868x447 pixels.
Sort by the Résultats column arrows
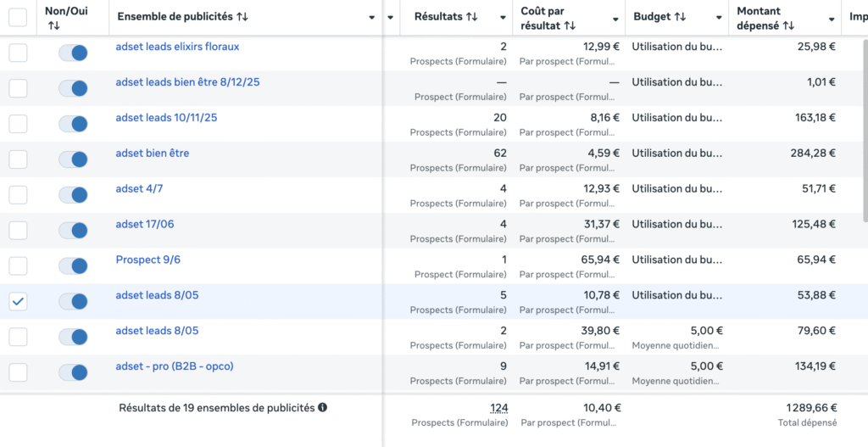(472, 17)
